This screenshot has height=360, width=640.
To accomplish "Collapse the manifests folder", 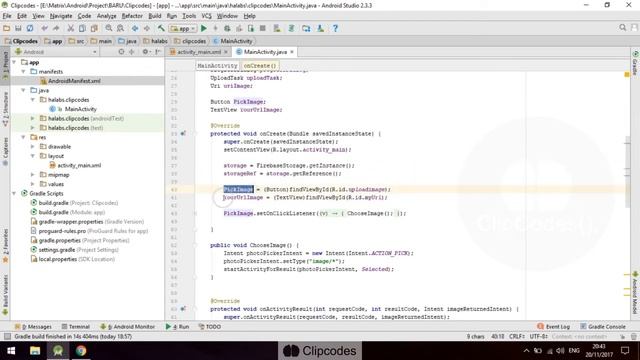I will click(x=23, y=71).
